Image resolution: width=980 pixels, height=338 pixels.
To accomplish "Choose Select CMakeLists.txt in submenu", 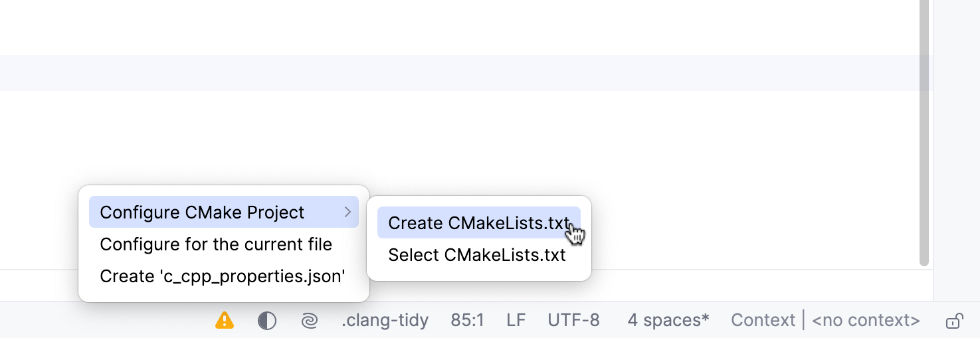I will tap(477, 255).
